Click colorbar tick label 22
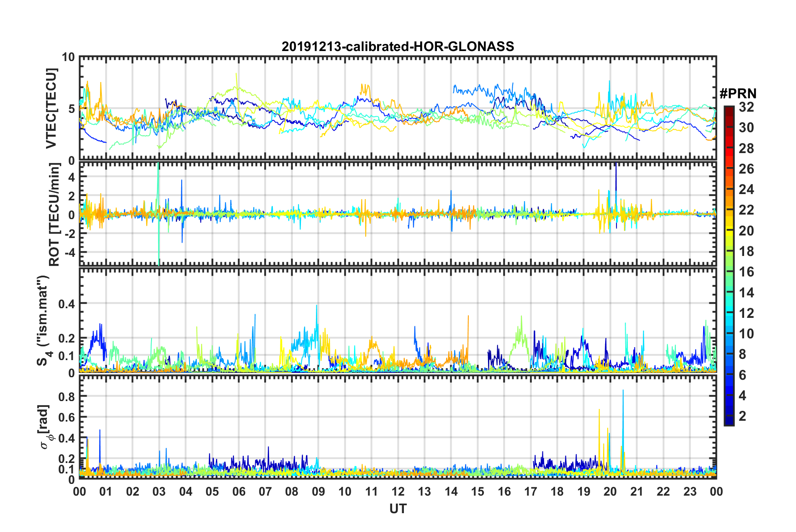 (746, 210)
